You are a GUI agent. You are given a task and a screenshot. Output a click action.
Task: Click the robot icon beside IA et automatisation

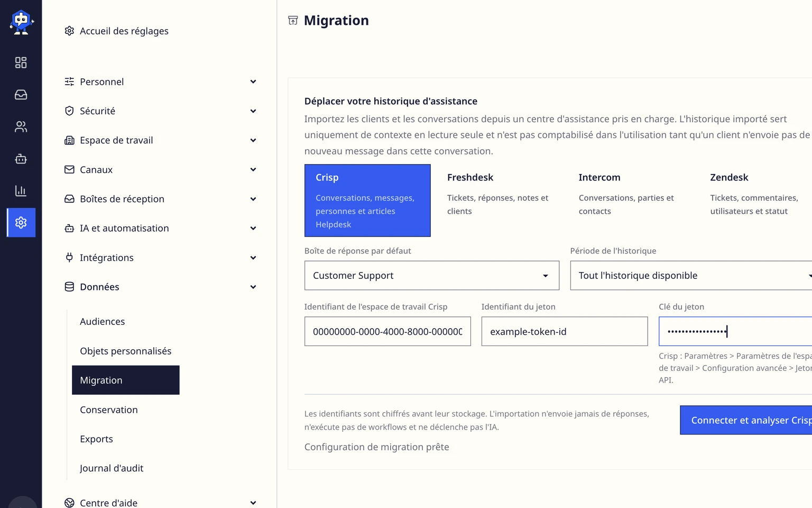[x=69, y=228]
